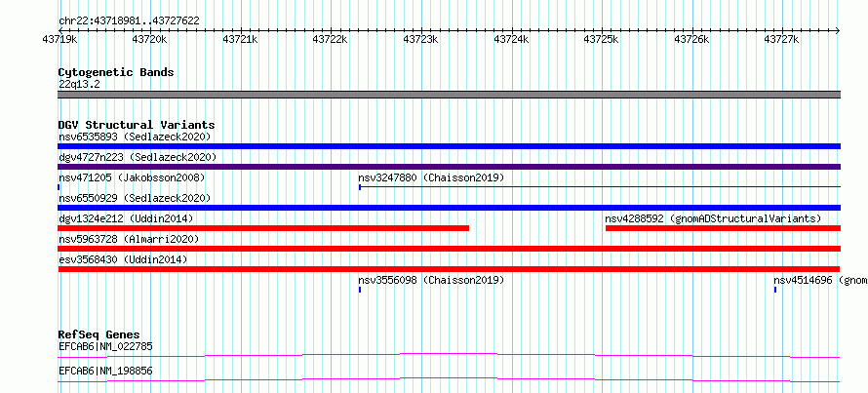Open the EFCAB6|NM_198856 gene label

click(x=105, y=371)
